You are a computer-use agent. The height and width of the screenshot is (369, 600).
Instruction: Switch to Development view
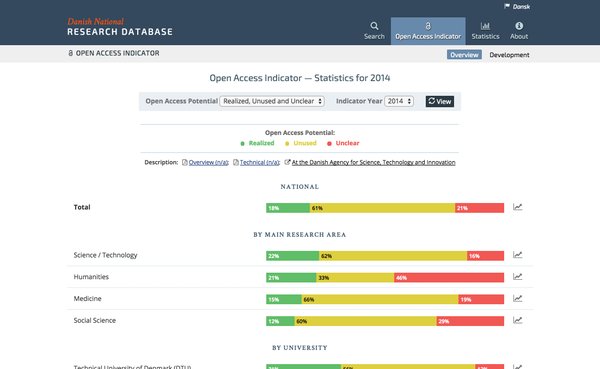509,55
